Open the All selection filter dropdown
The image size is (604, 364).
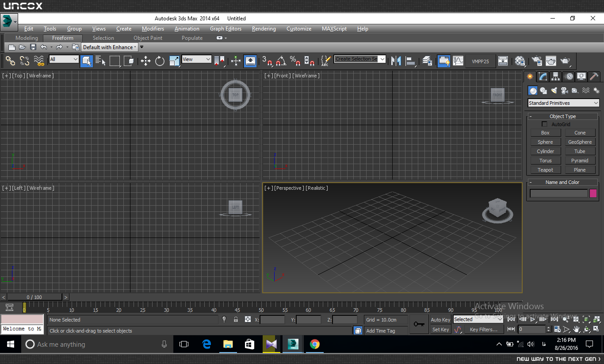coord(64,59)
